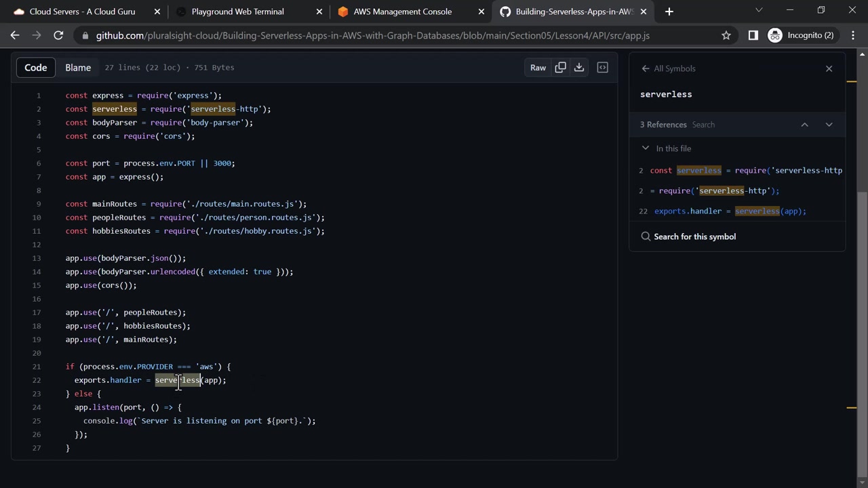868x488 pixels.
Task: Open the Raw file view
Action: pyautogui.click(x=538, y=67)
